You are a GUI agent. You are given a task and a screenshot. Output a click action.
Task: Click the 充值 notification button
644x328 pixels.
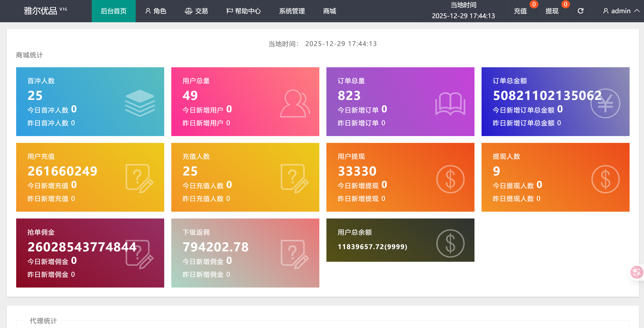tap(520, 11)
